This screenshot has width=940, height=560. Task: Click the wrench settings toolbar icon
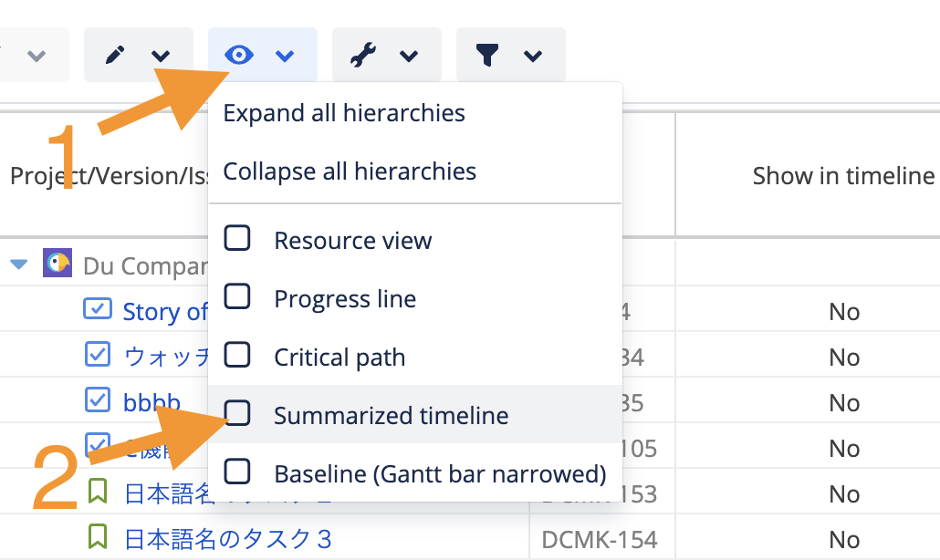point(363,56)
